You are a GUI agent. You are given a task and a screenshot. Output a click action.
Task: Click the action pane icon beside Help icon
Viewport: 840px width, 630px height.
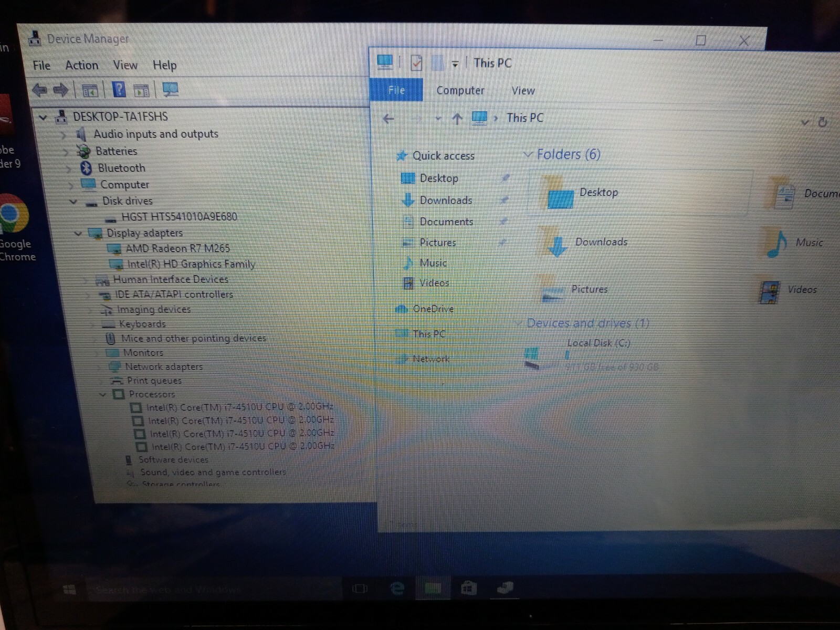point(141,91)
